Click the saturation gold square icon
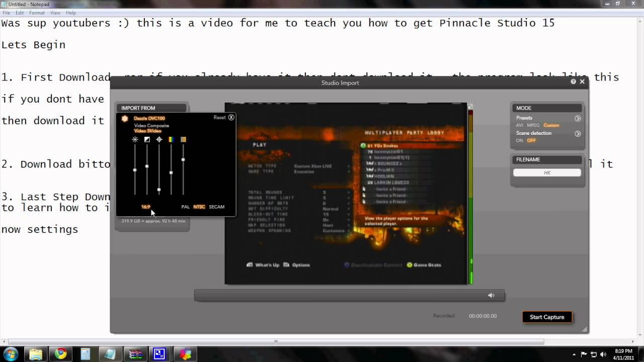The width and height of the screenshot is (644, 362). 183,140
